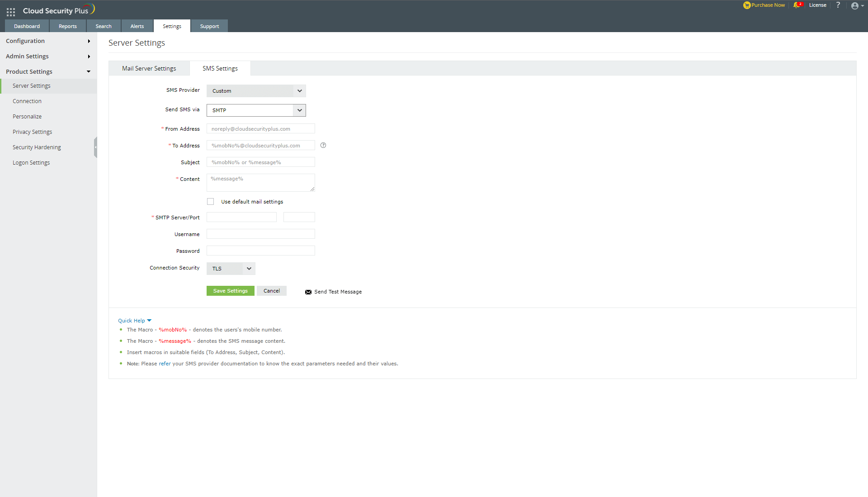Switch to Mail Server Settings tab
868x497 pixels.
point(149,69)
